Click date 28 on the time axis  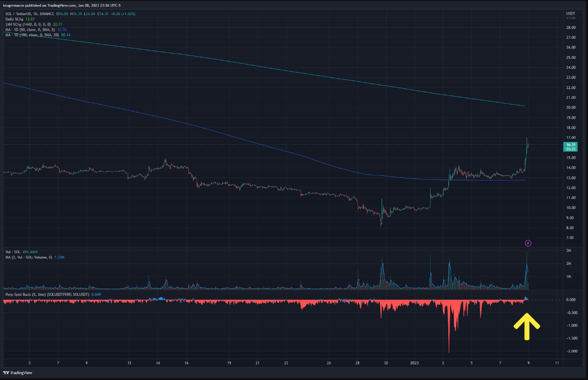(x=357, y=363)
